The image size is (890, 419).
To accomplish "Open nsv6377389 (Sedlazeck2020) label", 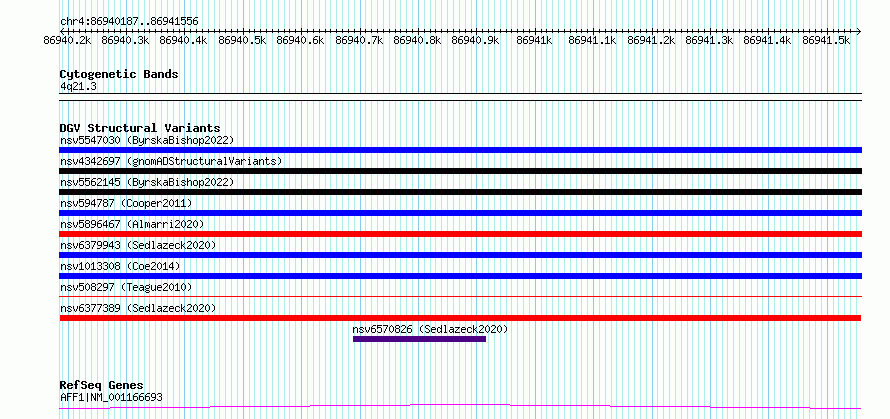I will [138, 308].
